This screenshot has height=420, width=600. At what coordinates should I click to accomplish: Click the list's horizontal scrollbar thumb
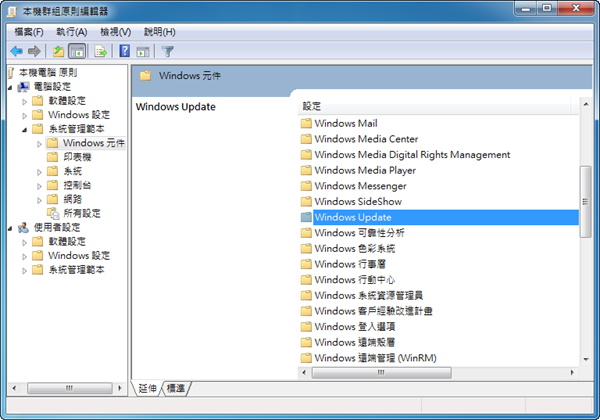click(382, 372)
